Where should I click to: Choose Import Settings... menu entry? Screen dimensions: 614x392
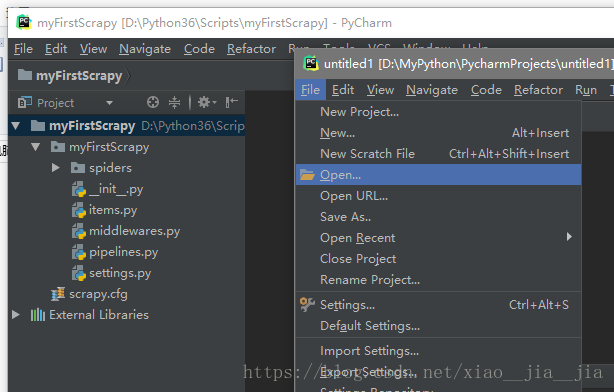tap(438, 351)
